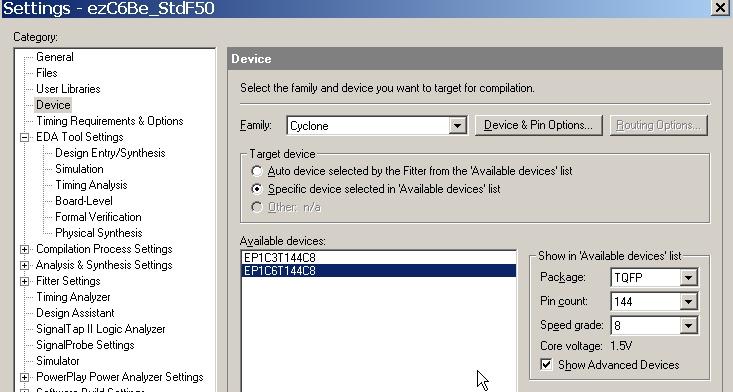The image size is (733, 392).
Task: Expand the Fitter Settings node
Action: (24, 281)
